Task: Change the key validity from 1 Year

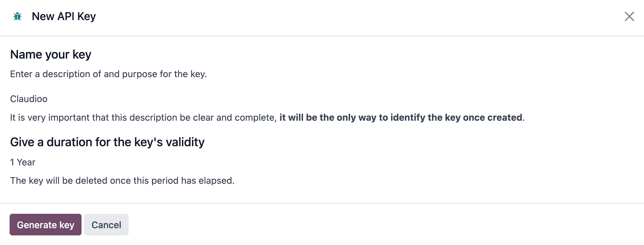Action: [322, 162]
